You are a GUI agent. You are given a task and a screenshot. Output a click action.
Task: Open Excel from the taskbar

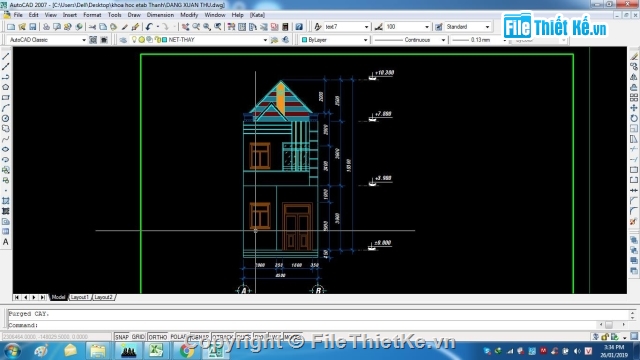click(156, 351)
